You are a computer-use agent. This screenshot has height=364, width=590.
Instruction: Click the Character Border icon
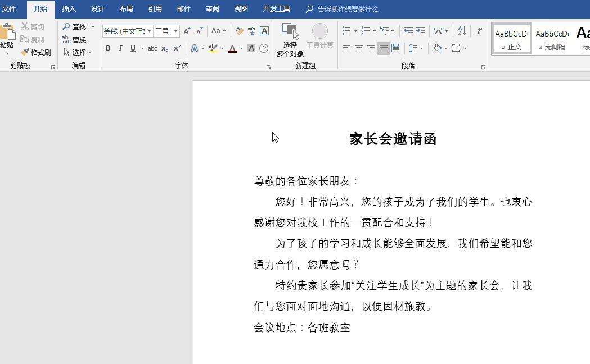264,31
